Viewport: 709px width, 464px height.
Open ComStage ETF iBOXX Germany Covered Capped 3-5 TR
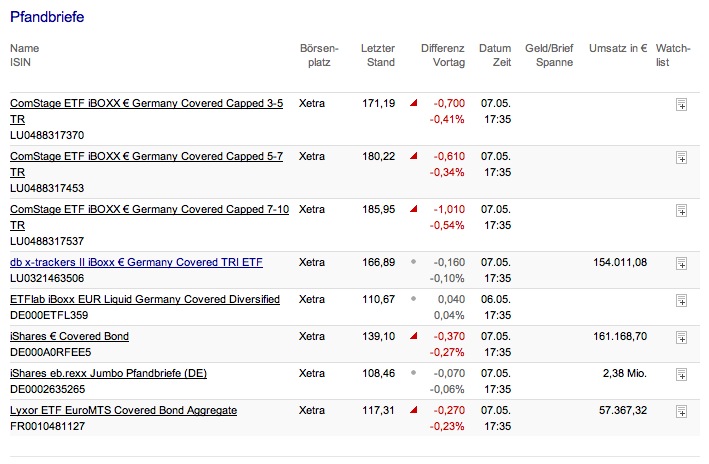(x=147, y=103)
